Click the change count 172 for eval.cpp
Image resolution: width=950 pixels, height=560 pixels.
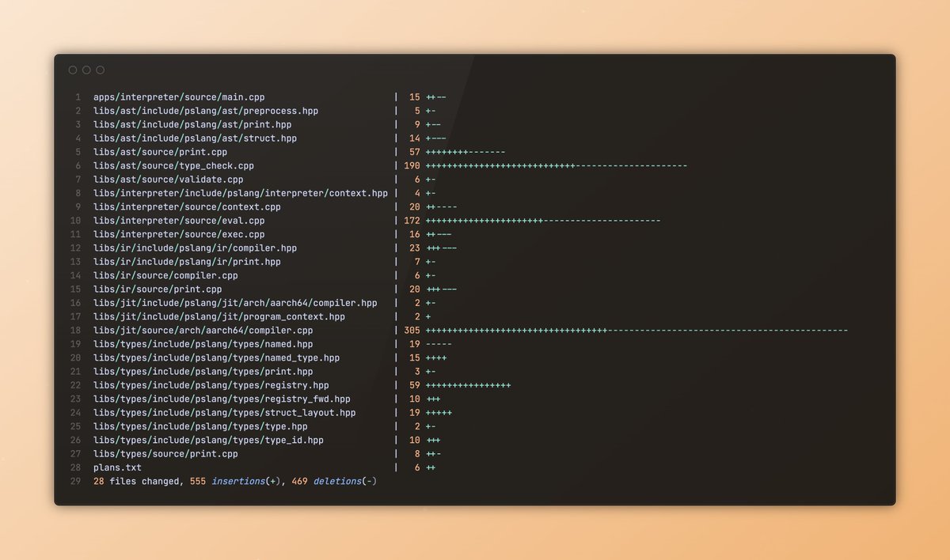(x=412, y=221)
